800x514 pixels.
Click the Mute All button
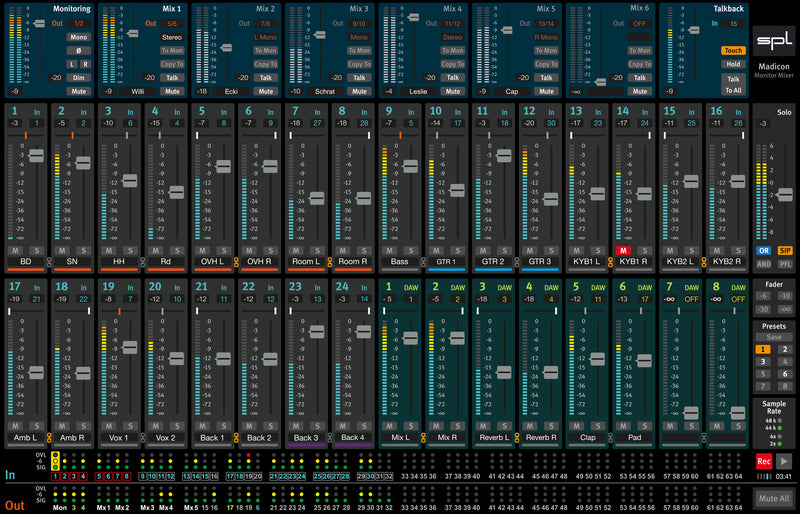tap(774, 498)
